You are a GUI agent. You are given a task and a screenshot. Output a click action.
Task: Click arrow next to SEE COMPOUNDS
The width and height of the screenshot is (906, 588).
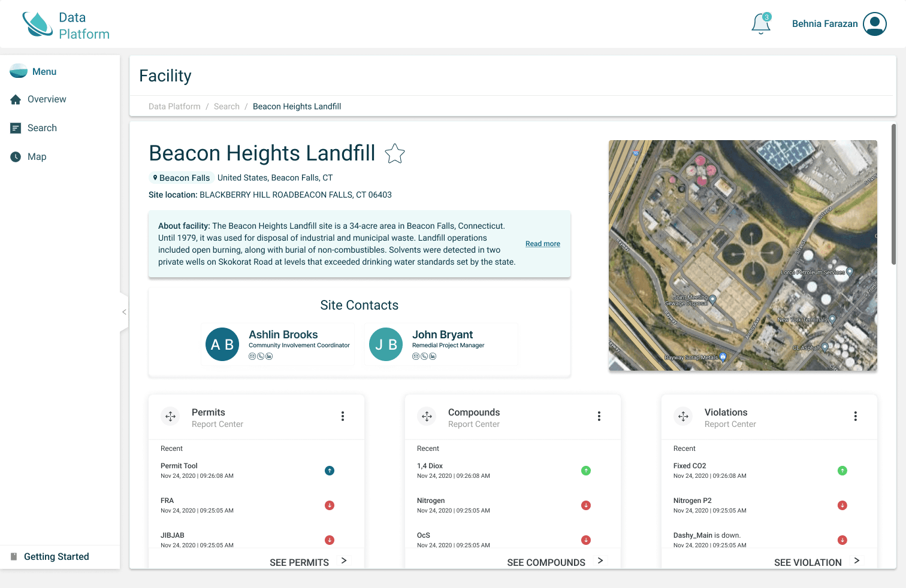[600, 560]
